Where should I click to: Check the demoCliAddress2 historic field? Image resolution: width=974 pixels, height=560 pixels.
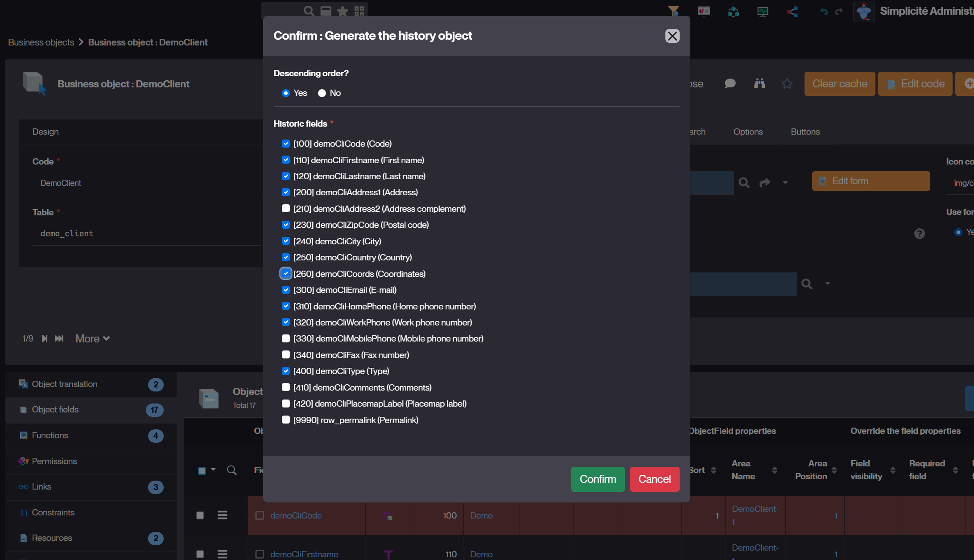point(286,209)
